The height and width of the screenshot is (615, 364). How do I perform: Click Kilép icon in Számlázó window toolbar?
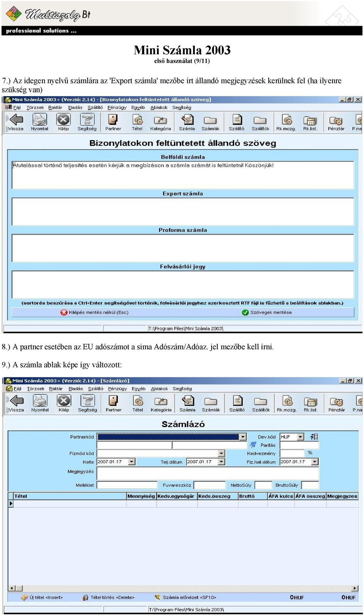coord(64,401)
